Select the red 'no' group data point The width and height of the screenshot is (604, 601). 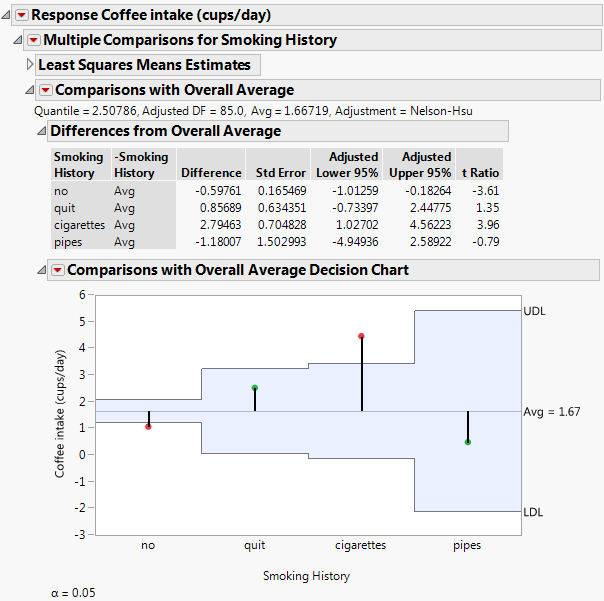pyautogui.click(x=149, y=427)
